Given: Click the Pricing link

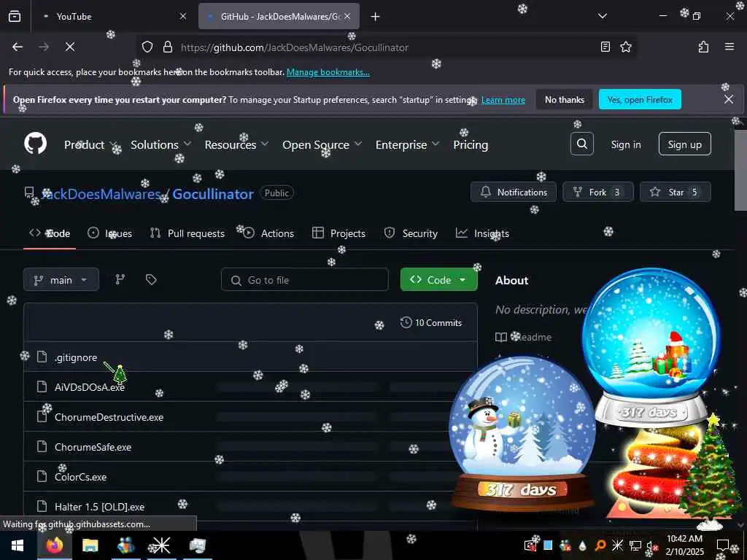Looking at the screenshot, I should (471, 144).
